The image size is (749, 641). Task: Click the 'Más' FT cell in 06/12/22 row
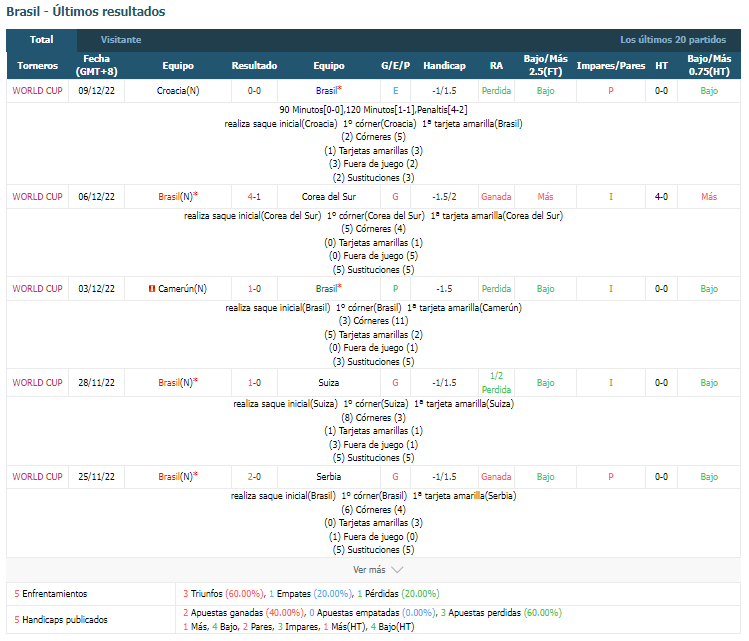pos(546,197)
